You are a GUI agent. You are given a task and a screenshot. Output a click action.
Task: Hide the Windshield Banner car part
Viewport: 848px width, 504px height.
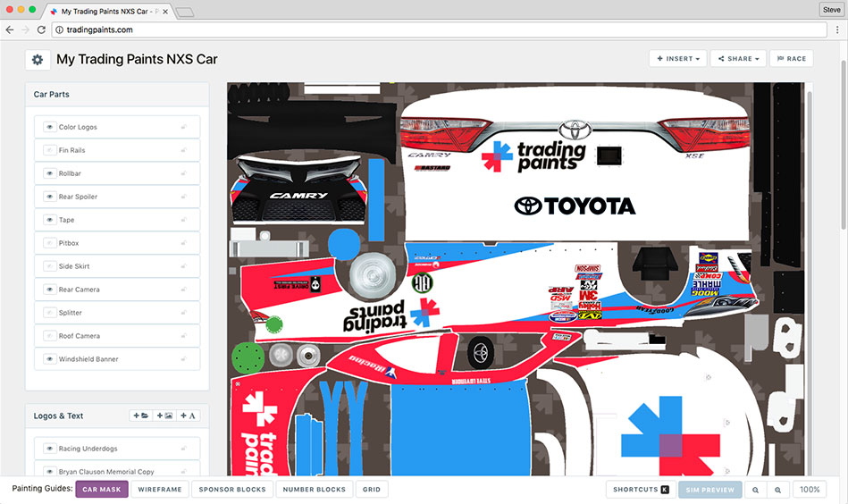[x=50, y=359]
